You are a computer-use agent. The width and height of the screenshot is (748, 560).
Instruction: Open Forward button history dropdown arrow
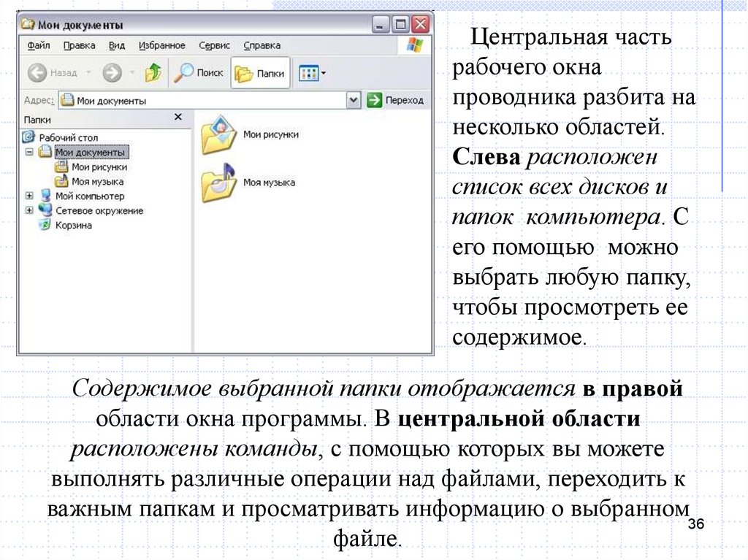[132, 73]
